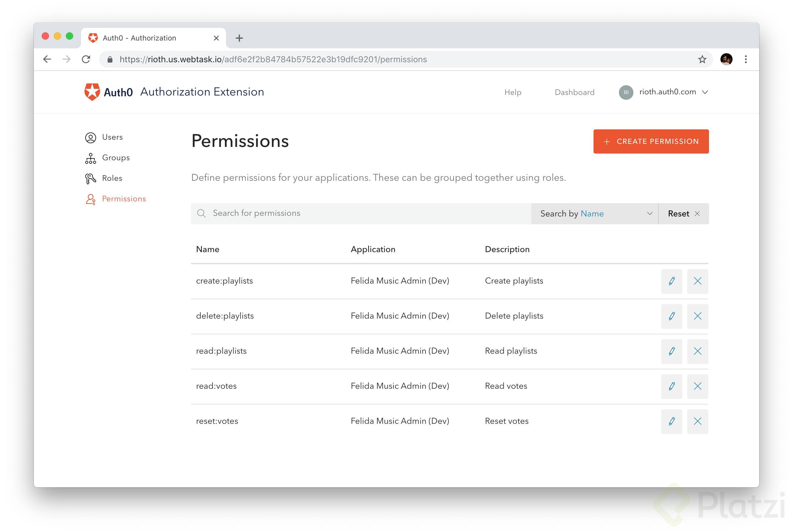Select the Permissions sidebar item
The height and width of the screenshot is (532, 793).
[124, 199]
